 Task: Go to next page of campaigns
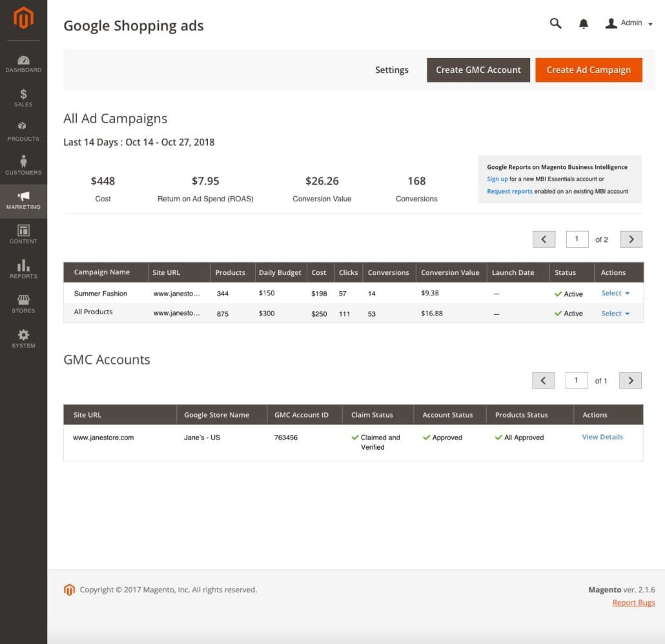(631, 239)
